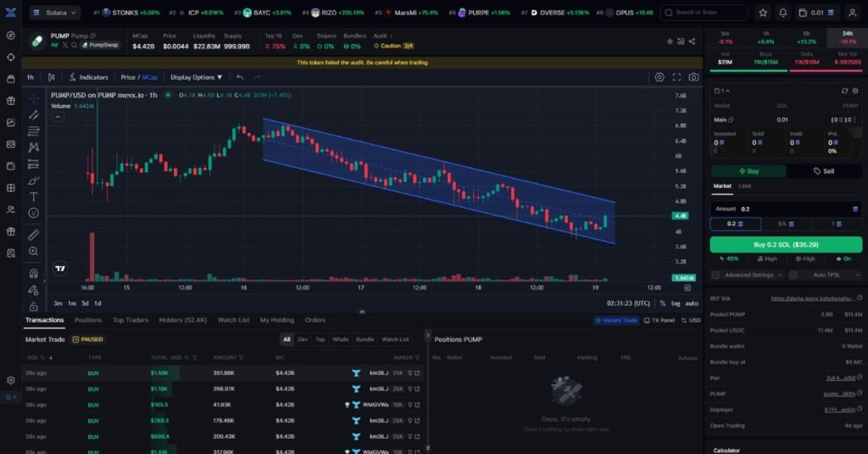The height and width of the screenshot is (454, 868).
Task: Select the ruler measure tool
Action: click(34, 235)
